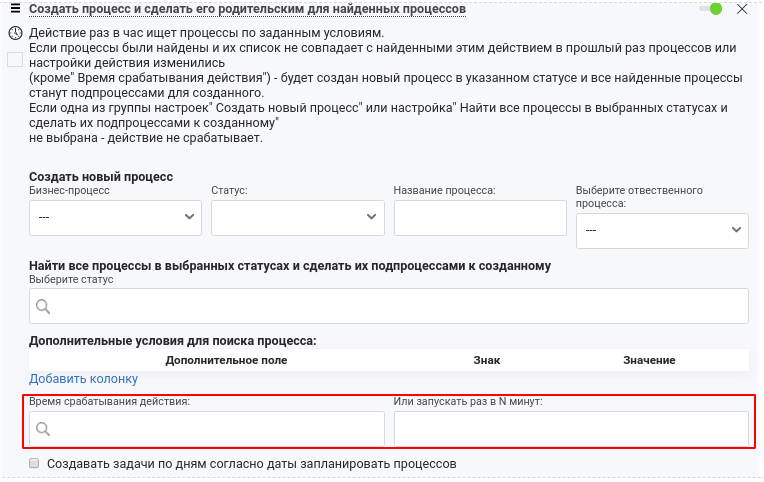Click the Найти все процессы в выбранных статусах heading
The image size is (764, 482).
click(290, 266)
